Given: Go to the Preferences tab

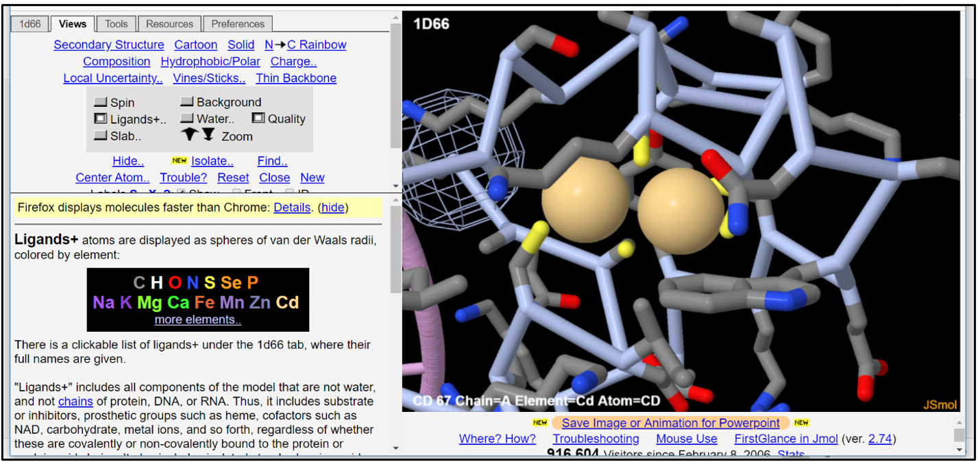Looking at the screenshot, I should click(x=238, y=24).
